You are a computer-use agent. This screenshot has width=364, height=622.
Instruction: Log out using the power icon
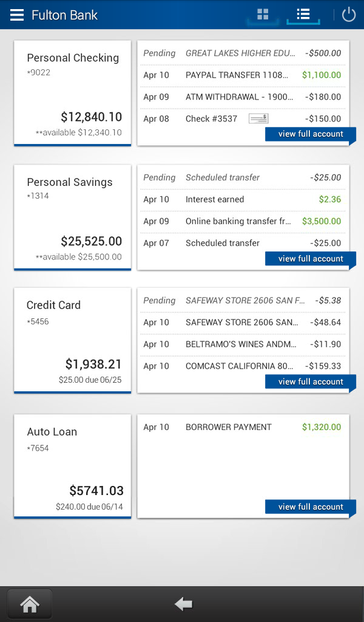pyautogui.click(x=349, y=15)
